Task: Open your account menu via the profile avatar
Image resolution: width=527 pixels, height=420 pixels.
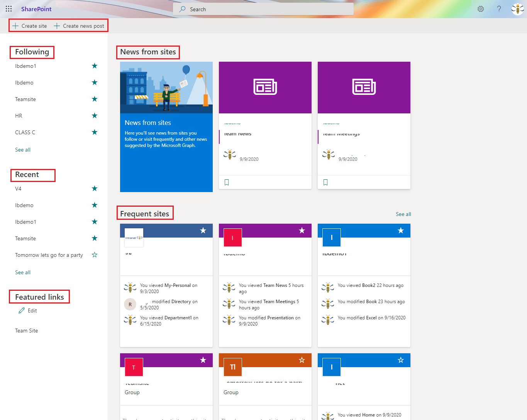Action: tap(517, 8)
